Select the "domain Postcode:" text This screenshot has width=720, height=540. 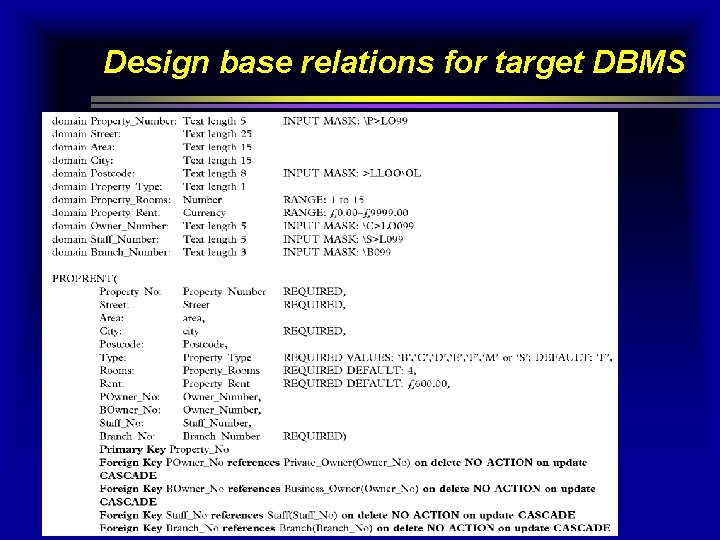click(x=93, y=174)
